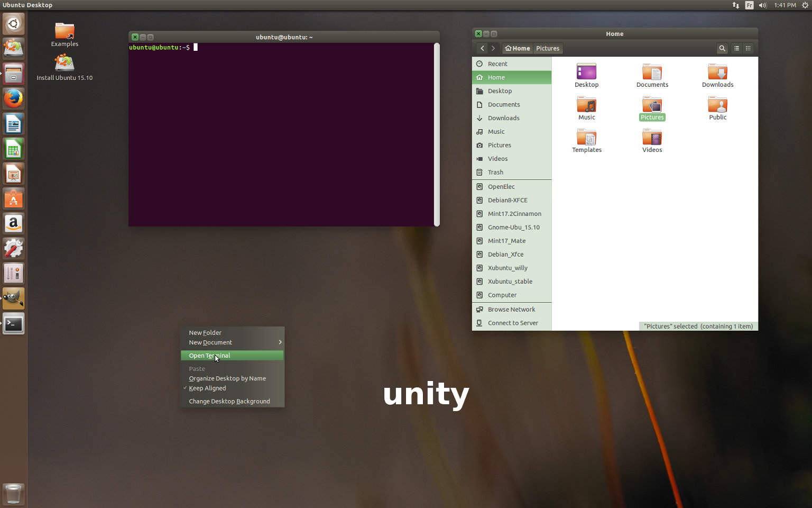Launch Install Ubuntu 15.10 desktop icon

(x=64, y=68)
